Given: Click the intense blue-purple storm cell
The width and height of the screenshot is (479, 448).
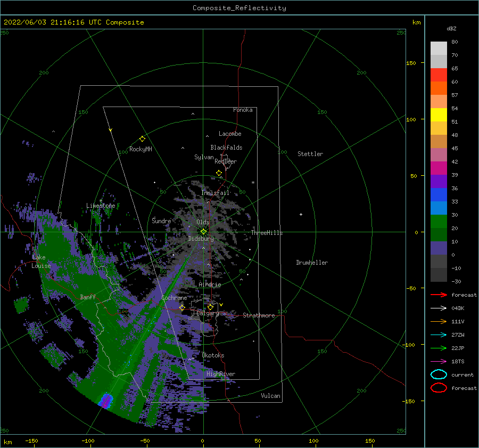Looking at the screenshot, I should (106, 401).
